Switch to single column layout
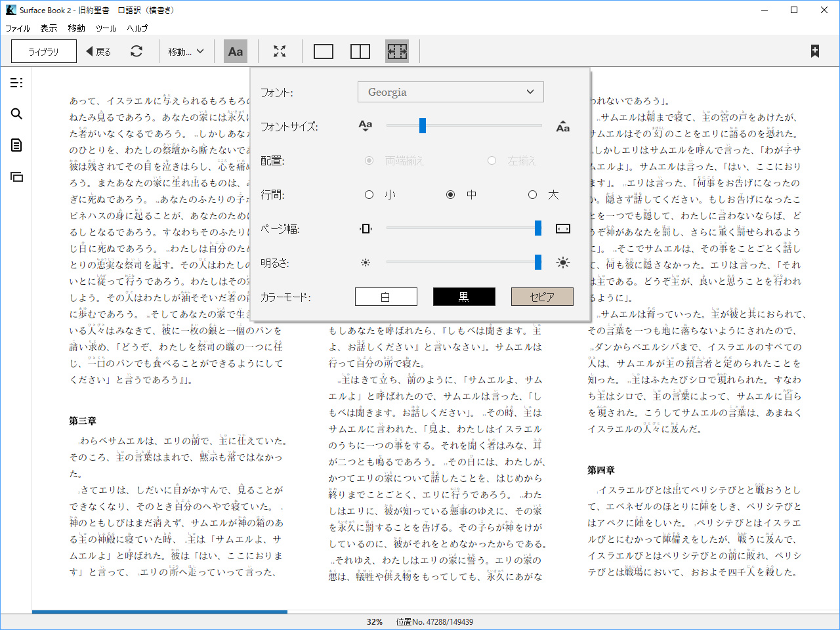Screen dimensions: 840x630 click(x=324, y=51)
